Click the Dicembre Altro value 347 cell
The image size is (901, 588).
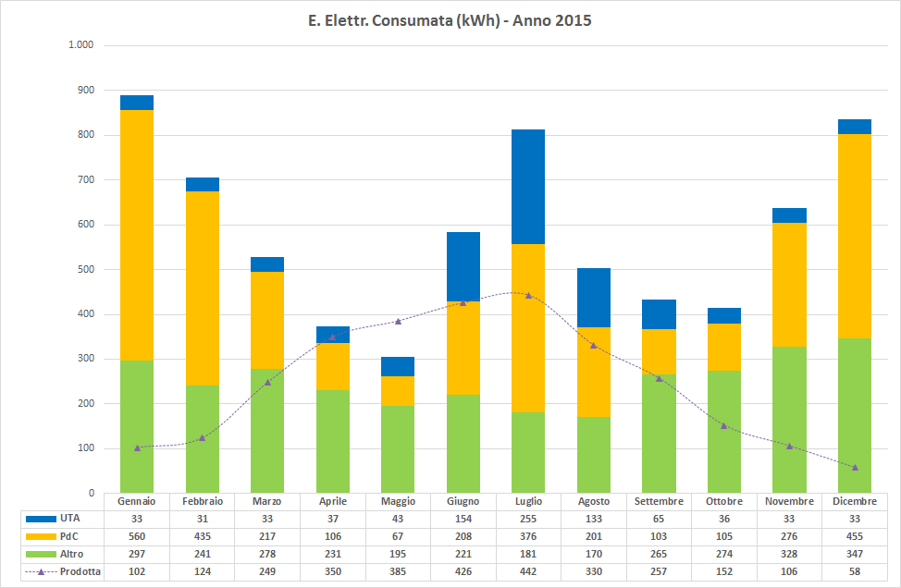(854, 554)
